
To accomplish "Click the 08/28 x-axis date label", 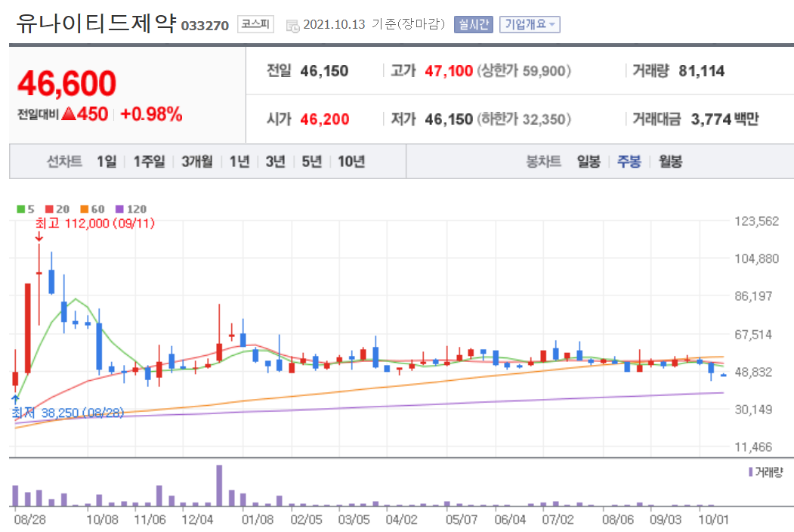I will pyautogui.click(x=30, y=520).
